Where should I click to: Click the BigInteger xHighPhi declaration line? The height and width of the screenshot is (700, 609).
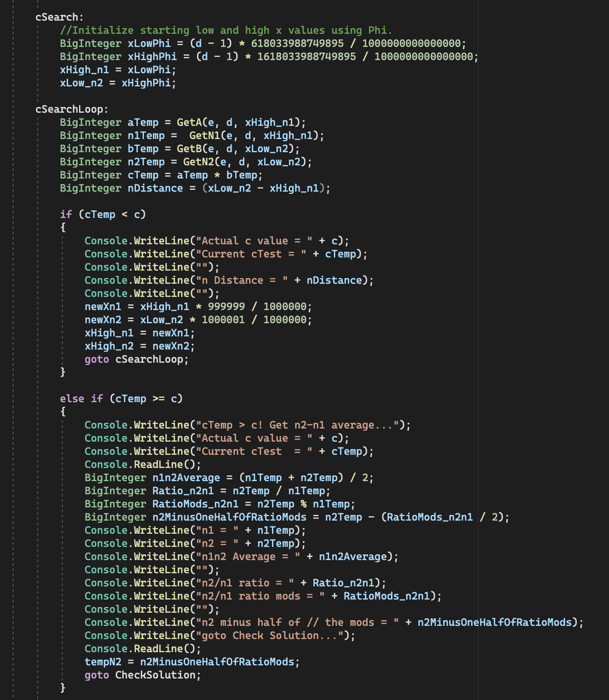(269, 57)
